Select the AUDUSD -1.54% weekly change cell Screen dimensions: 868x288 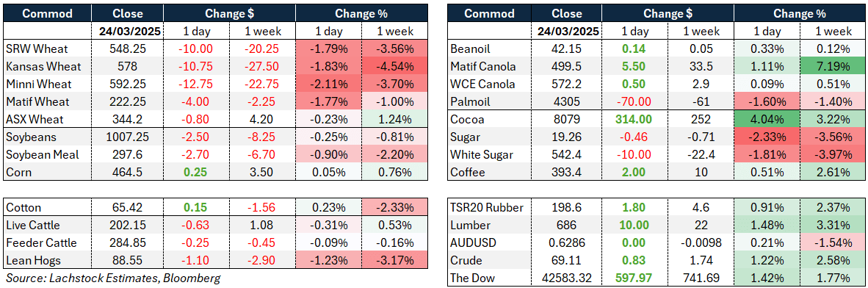click(833, 242)
